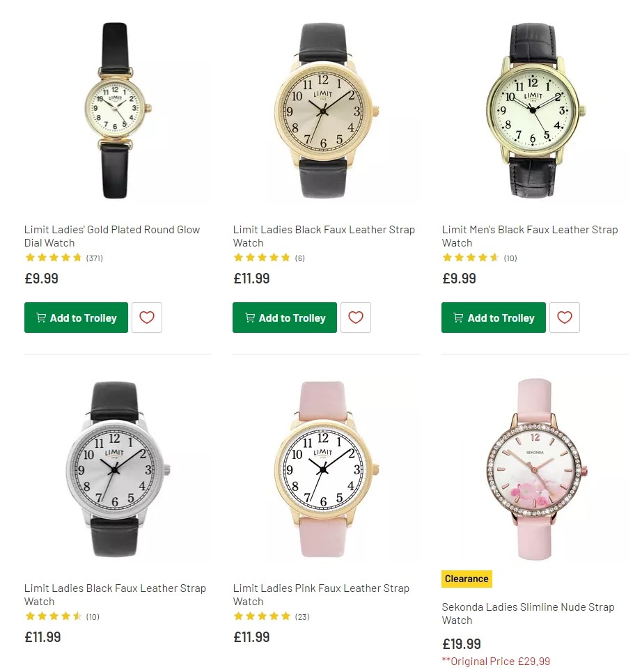The image size is (642, 672).
Task: Click the trolley cart icon for Limit Men's watch
Action: click(x=458, y=318)
